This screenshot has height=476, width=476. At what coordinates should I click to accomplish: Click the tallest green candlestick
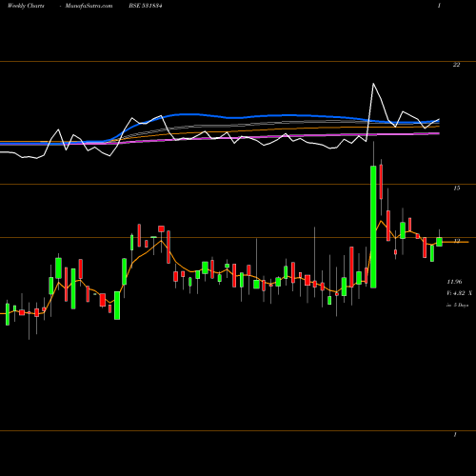point(373,227)
